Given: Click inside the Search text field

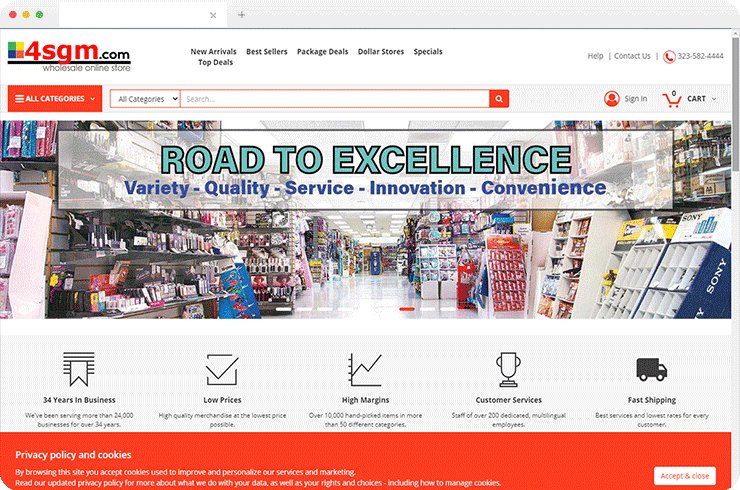Looking at the screenshot, I should pyautogui.click(x=335, y=99).
